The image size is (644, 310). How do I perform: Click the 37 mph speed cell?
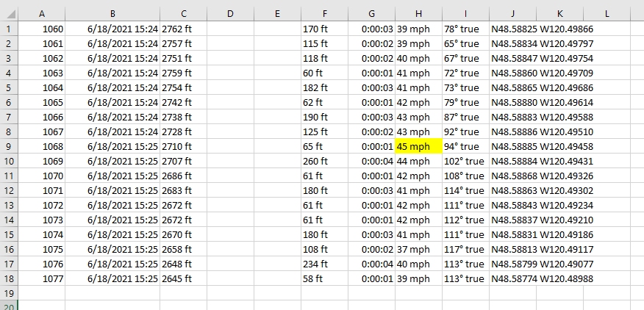pos(418,249)
